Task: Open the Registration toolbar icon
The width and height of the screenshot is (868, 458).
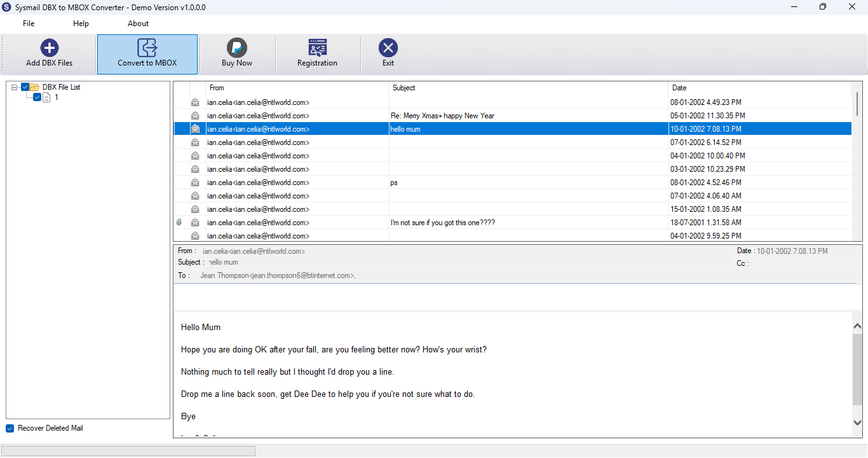Action: (317, 48)
